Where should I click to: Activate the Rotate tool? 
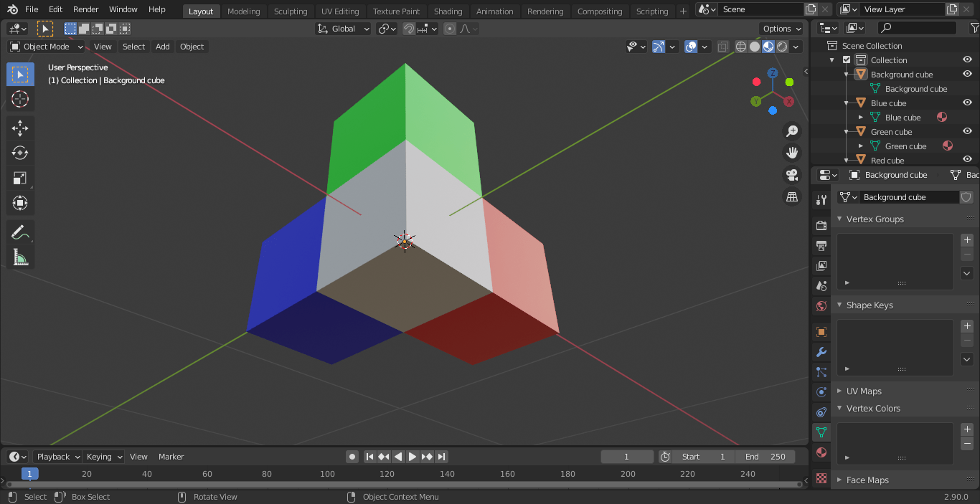tap(20, 153)
